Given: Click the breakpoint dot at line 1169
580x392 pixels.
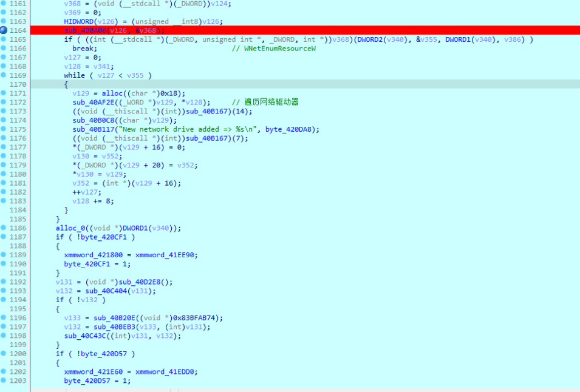Looking at the screenshot, I should pos(3,75).
